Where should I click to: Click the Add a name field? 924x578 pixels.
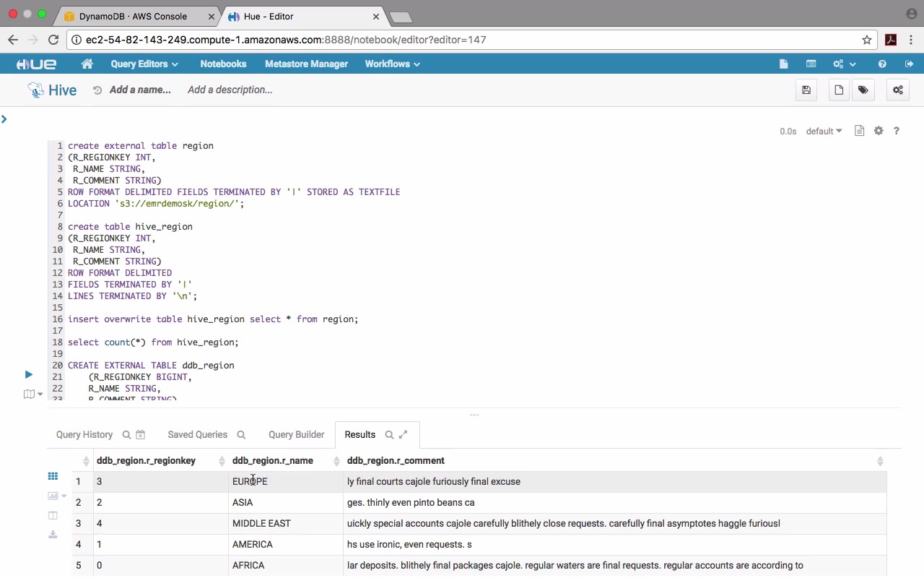(x=140, y=90)
